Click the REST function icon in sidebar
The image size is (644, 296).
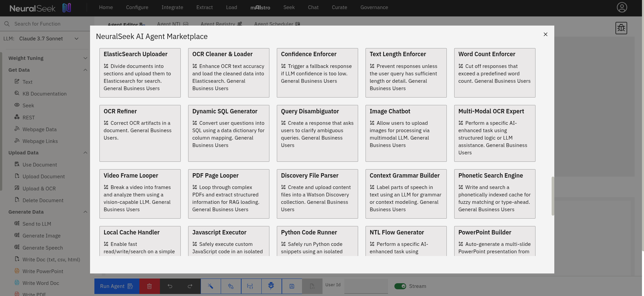[x=17, y=117]
